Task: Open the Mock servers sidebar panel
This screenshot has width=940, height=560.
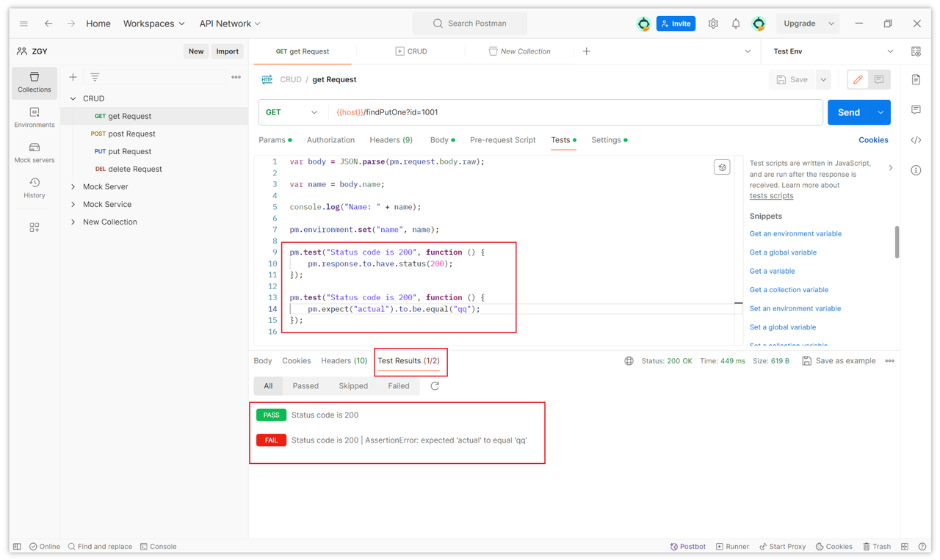Action: click(x=35, y=153)
